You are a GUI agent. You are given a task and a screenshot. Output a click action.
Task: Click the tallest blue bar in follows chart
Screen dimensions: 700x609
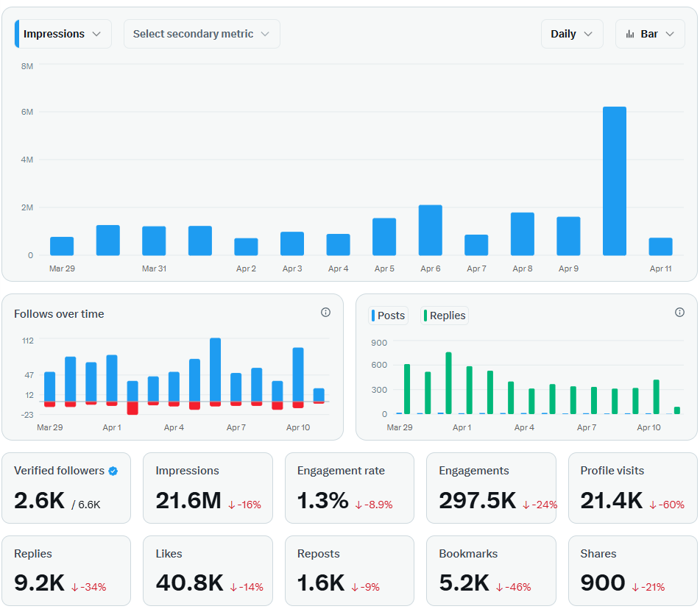point(215,370)
